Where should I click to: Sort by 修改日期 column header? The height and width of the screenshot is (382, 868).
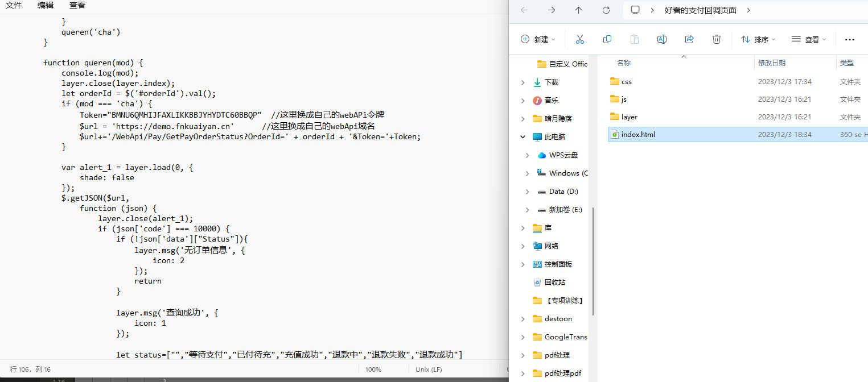pos(772,63)
